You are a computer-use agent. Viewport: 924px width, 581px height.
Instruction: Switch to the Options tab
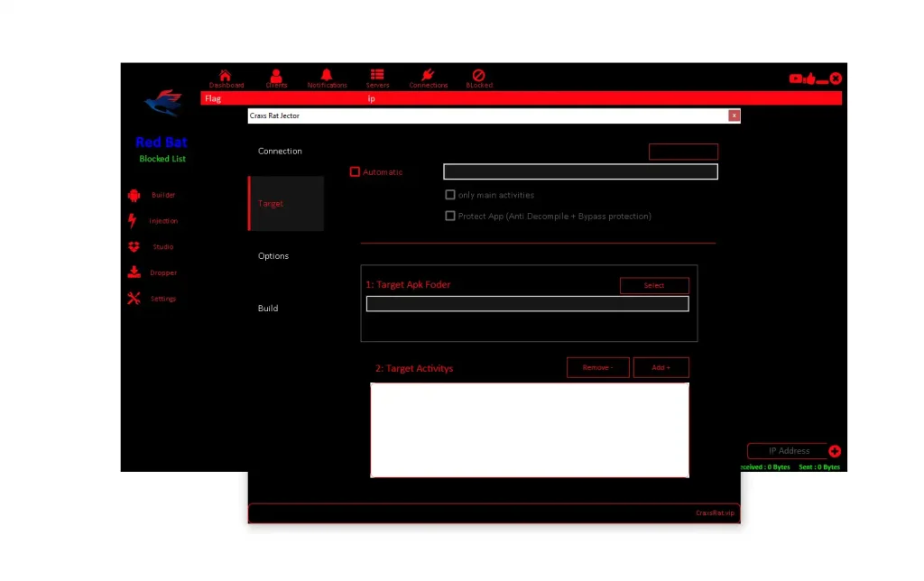[273, 255]
